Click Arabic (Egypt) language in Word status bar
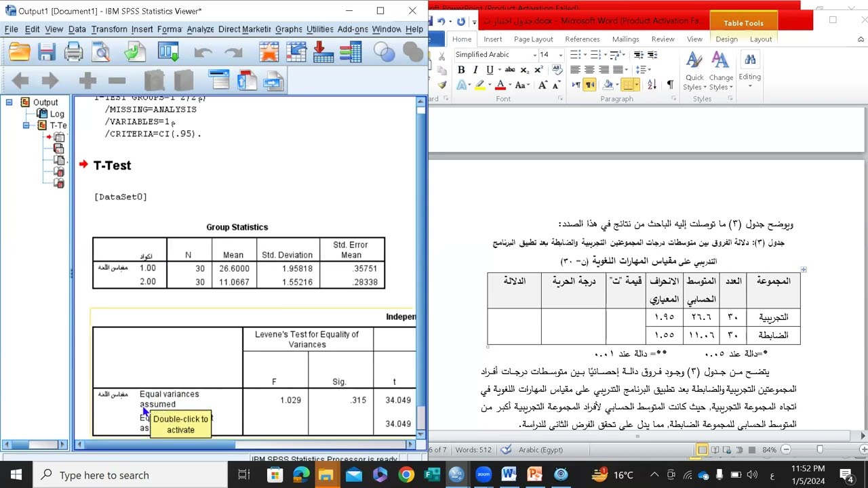 tap(540, 450)
